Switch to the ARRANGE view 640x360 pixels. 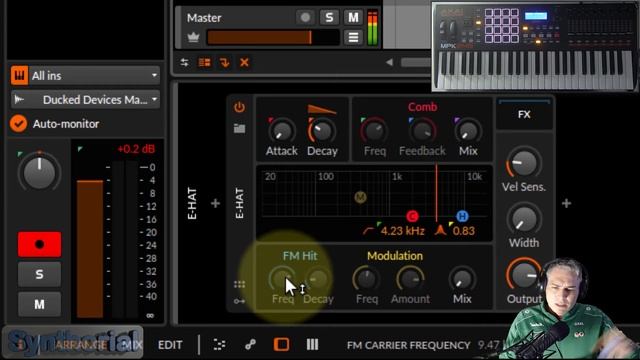click(x=81, y=345)
